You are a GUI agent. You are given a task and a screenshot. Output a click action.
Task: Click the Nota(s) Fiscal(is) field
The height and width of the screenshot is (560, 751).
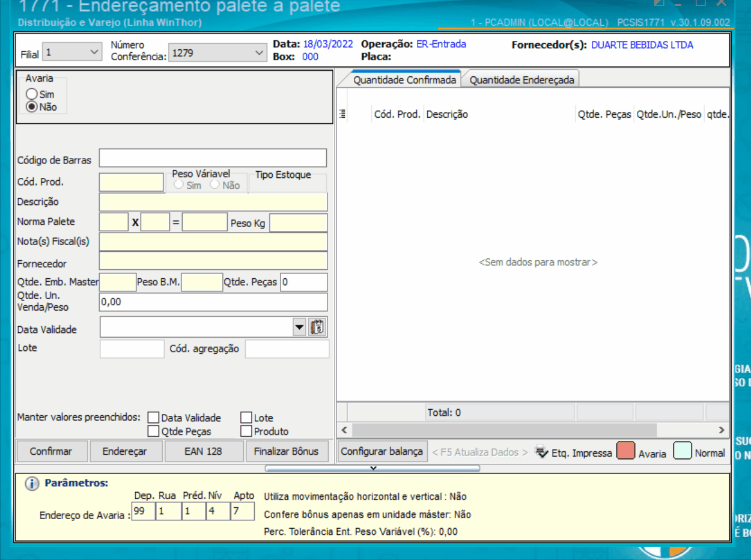(213, 242)
